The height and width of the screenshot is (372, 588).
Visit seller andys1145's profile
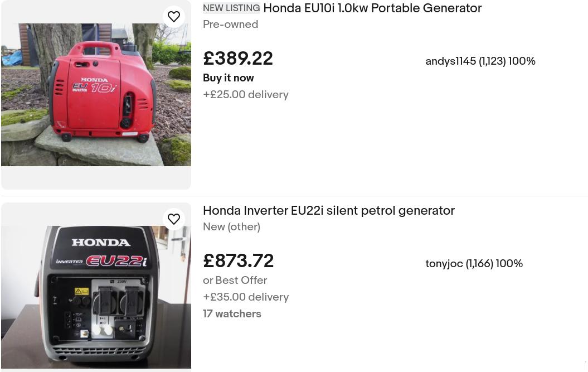click(x=450, y=61)
